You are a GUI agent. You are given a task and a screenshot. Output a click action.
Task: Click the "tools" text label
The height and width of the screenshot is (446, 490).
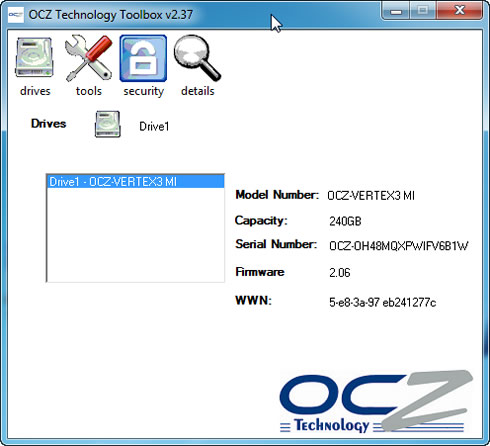pyautogui.click(x=89, y=91)
